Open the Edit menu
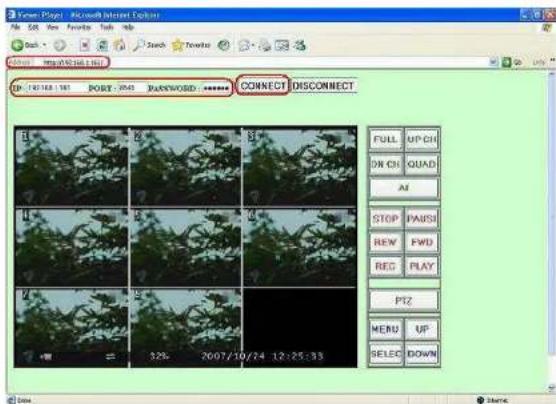 [33, 27]
